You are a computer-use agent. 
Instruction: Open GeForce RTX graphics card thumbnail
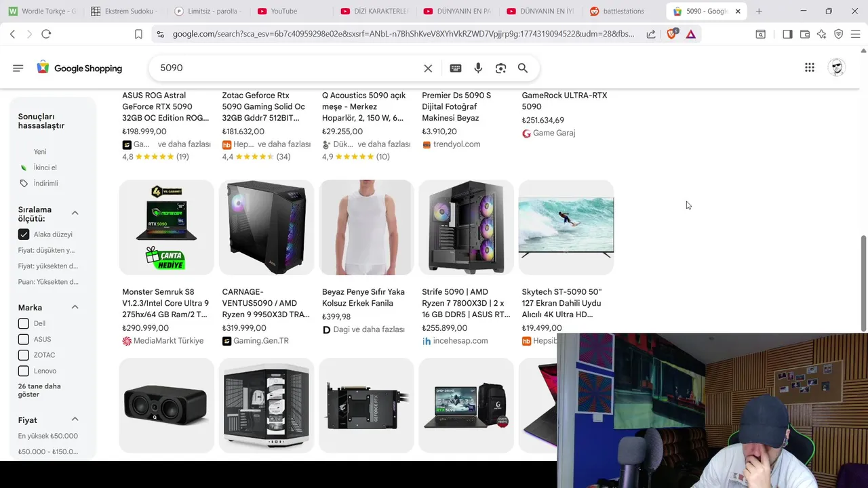(366, 405)
